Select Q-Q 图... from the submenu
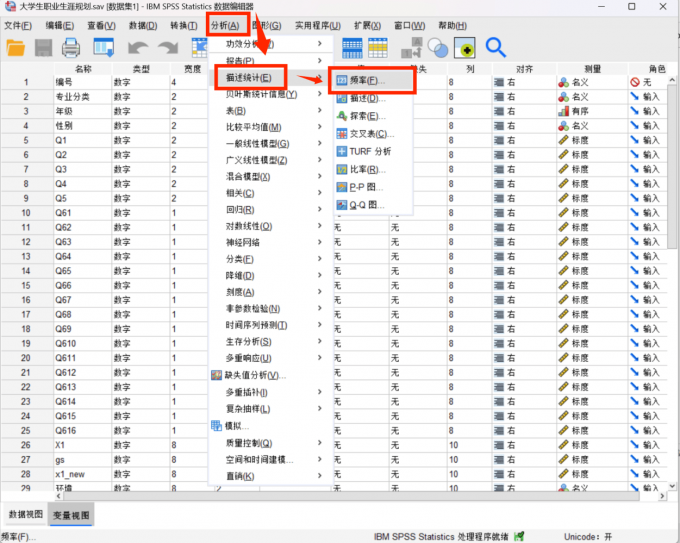680x543 pixels. 374,205
